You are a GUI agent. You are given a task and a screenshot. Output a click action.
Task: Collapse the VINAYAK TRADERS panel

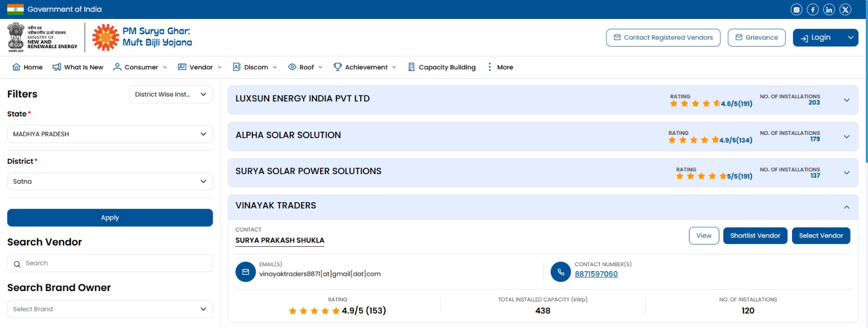(847, 207)
